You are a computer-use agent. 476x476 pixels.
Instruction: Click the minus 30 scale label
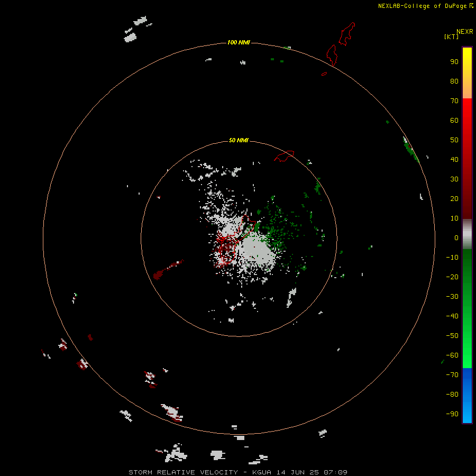click(452, 297)
